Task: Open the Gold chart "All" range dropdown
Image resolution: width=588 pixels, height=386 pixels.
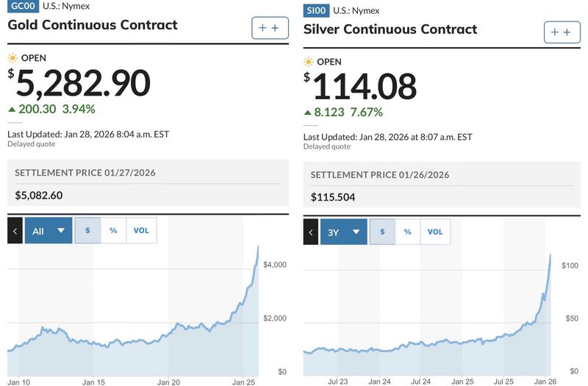Action: click(x=49, y=231)
